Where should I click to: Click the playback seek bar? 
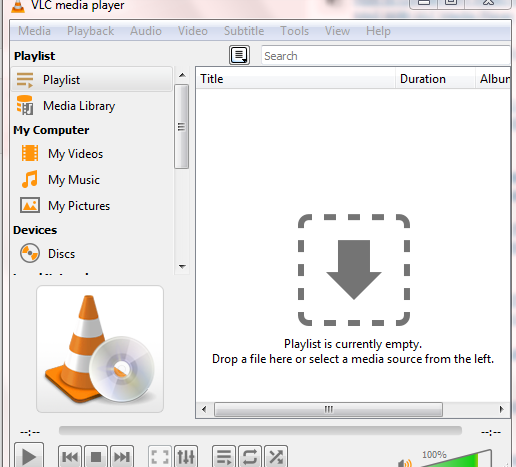coord(260,431)
